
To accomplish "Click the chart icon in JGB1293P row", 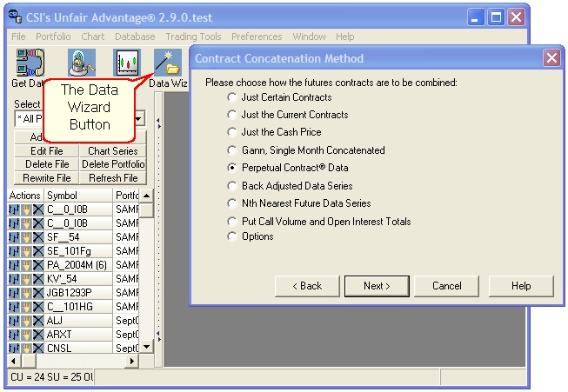I will [14, 292].
